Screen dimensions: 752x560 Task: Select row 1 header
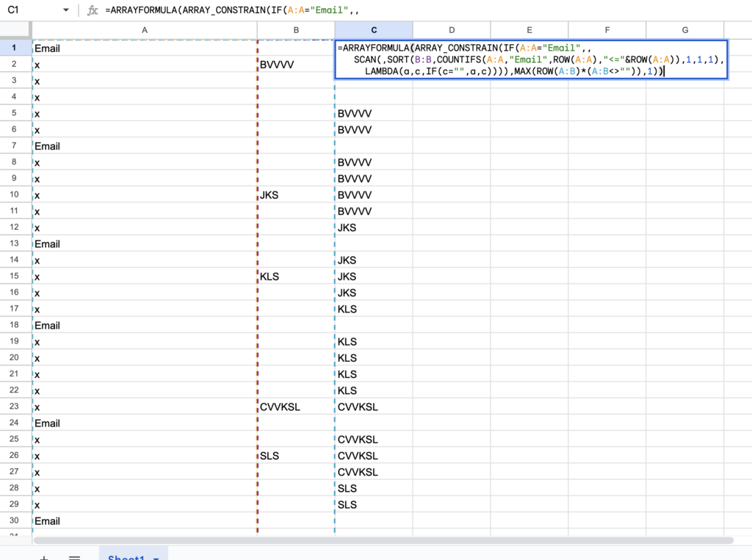(16, 48)
